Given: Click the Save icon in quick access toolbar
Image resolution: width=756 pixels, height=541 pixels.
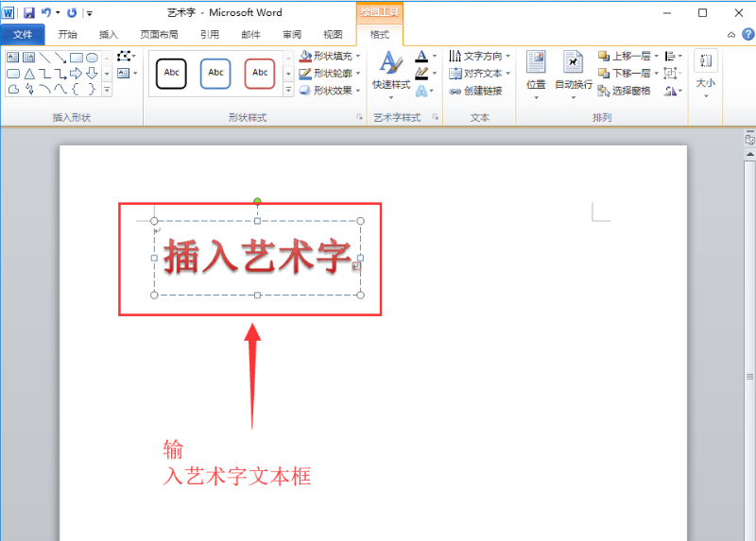Looking at the screenshot, I should click(29, 13).
